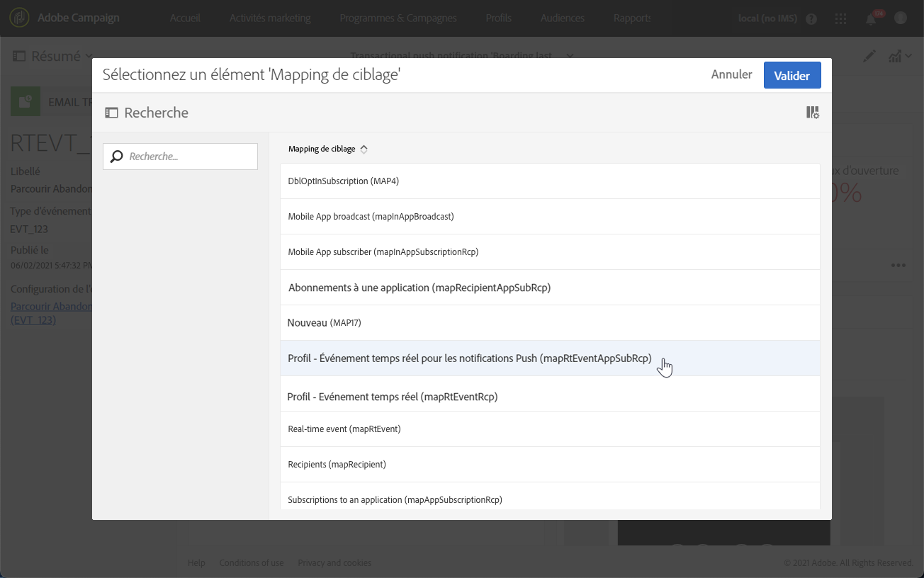Open the Profils menu
This screenshot has width=924, height=578.
(x=499, y=18)
